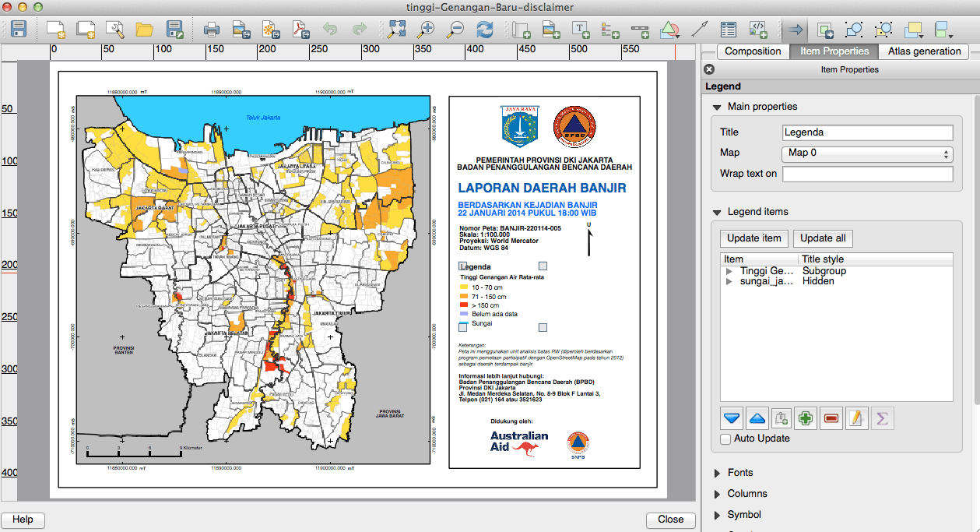
Task: Expand the Tinggi Ge... legend tree item
Action: pos(729,271)
